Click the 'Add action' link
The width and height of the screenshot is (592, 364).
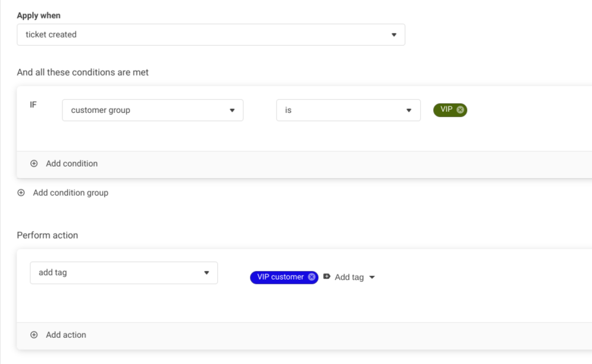(x=66, y=335)
